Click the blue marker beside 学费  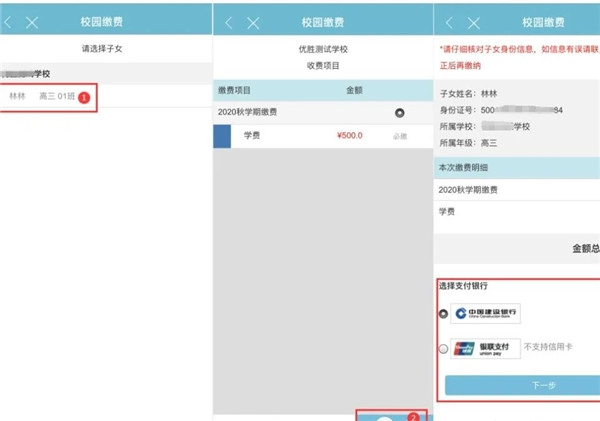pos(223,135)
